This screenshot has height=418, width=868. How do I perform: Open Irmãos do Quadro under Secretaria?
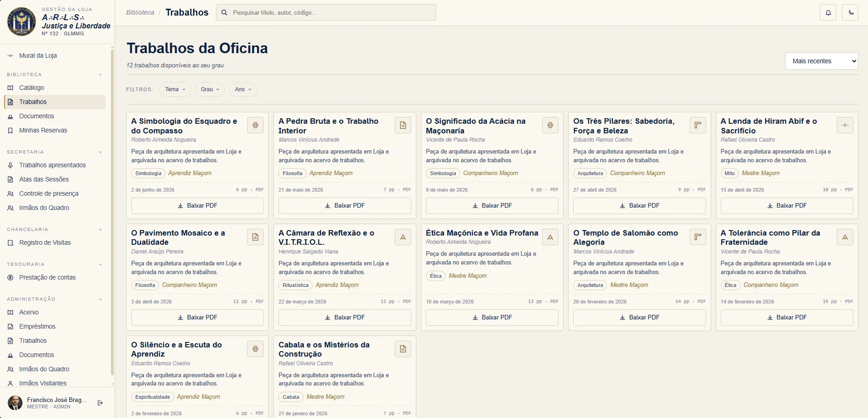[x=55, y=208]
